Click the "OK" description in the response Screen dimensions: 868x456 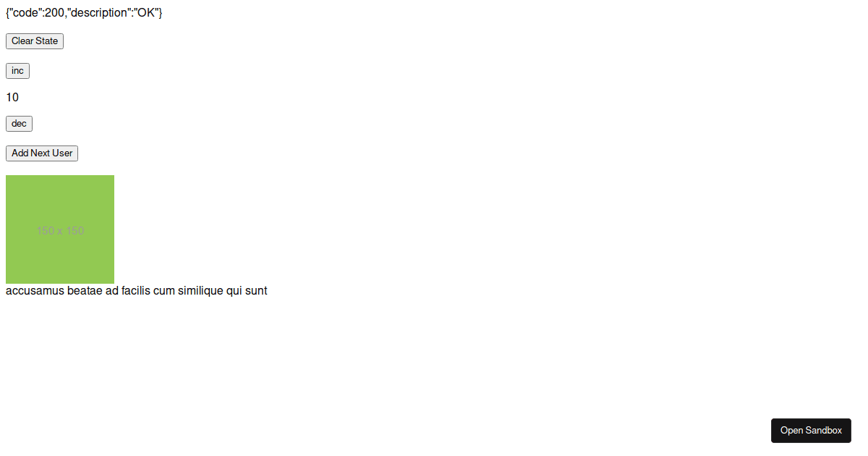pos(146,13)
